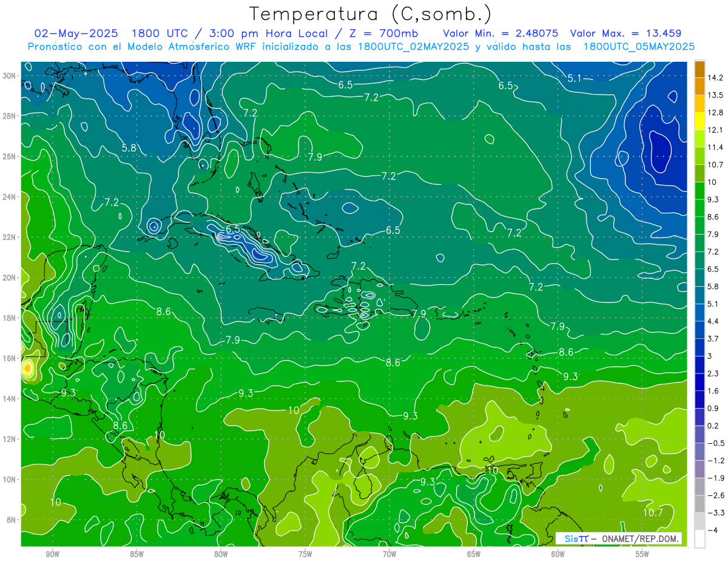Click the latitude axis label "12N"
The height and width of the screenshot is (562, 728).
[x=10, y=439]
